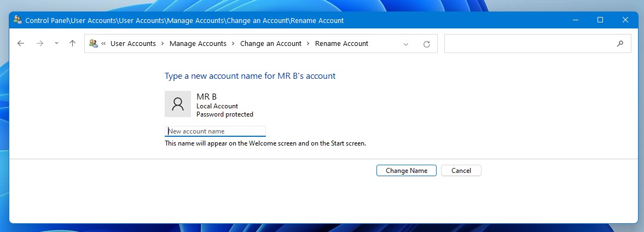
Task: Close the Rename Account window
Action: pyautogui.click(x=625, y=20)
